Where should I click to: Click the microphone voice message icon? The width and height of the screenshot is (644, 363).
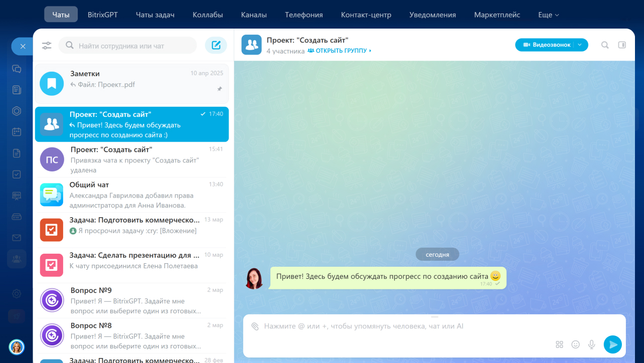click(592, 344)
